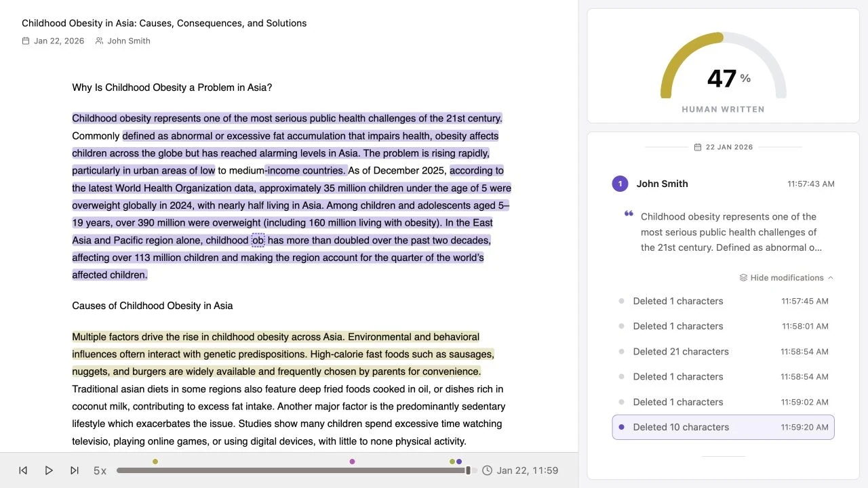The image size is (868, 488).
Task: Click the calendar icon next to 22 JAN 2026
Action: [x=698, y=147]
